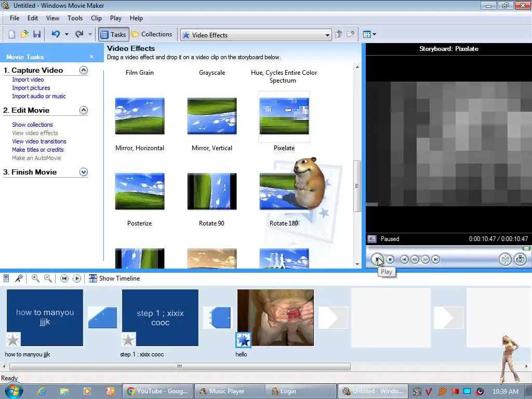Click the Save Project floppy icon
The height and width of the screenshot is (399, 532).
[37, 34]
